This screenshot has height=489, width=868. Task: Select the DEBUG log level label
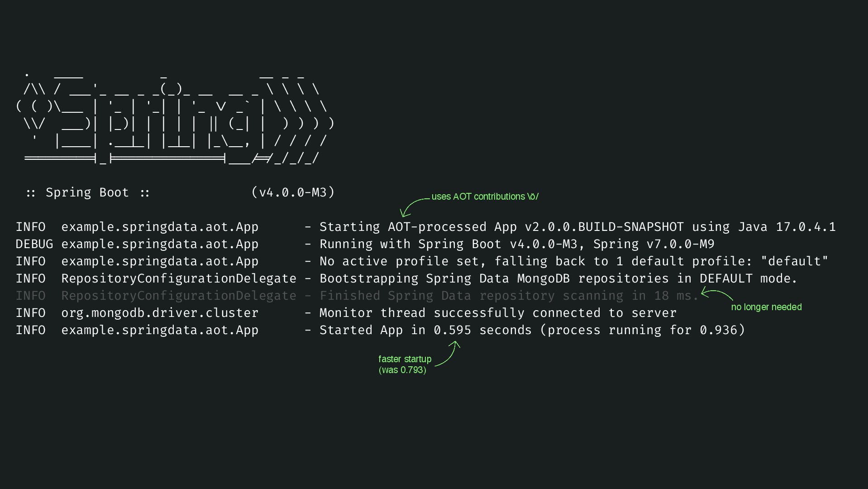click(34, 244)
